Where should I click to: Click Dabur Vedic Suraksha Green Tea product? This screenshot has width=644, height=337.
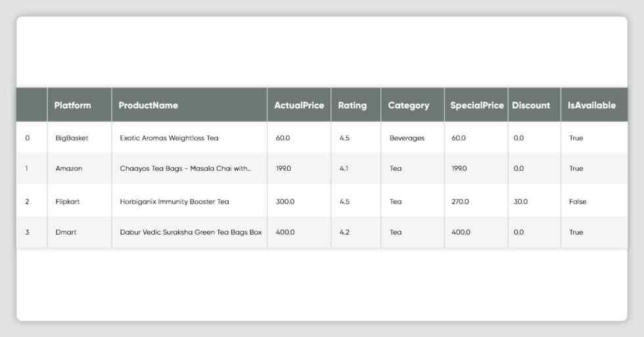191,232
